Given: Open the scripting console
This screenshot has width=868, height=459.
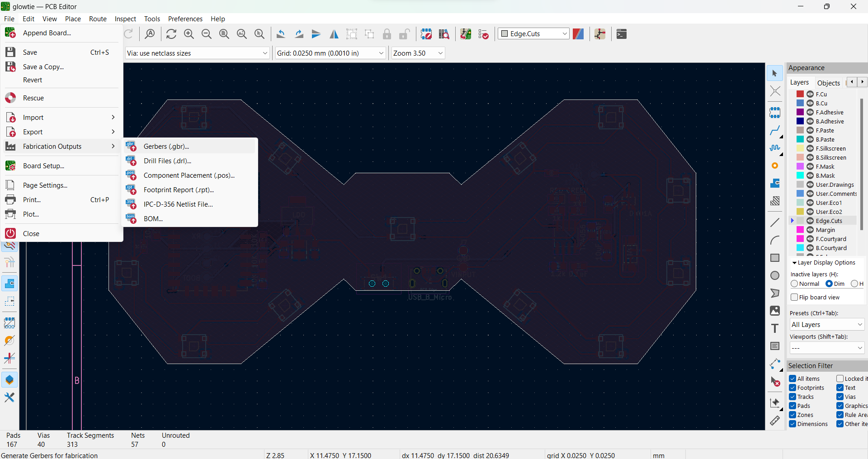Looking at the screenshot, I should tap(622, 34).
